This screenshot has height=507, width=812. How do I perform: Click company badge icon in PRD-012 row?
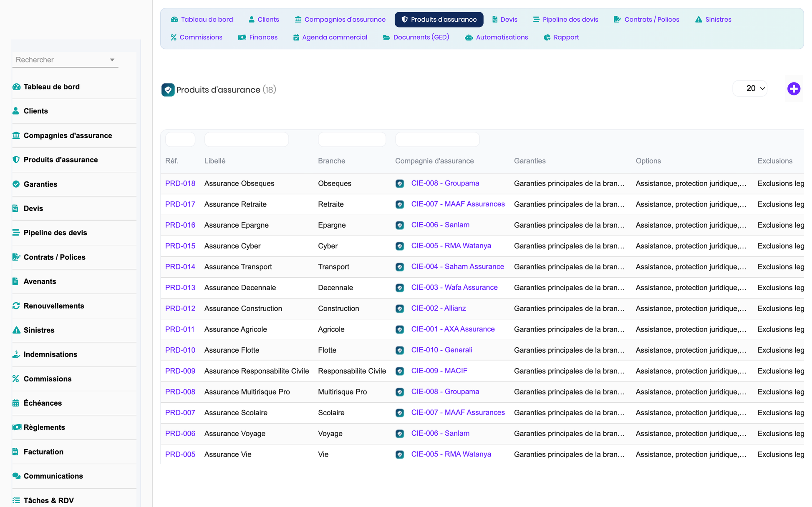[400, 309]
